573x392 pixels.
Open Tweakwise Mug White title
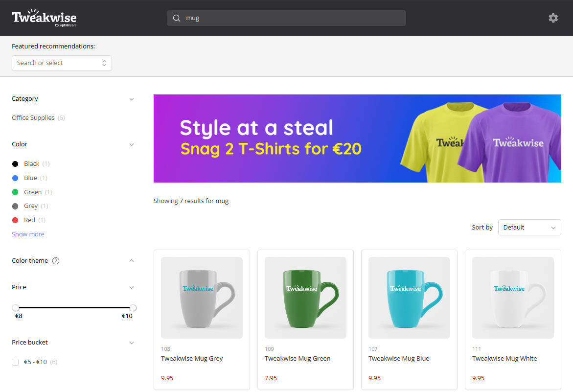tap(504, 359)
